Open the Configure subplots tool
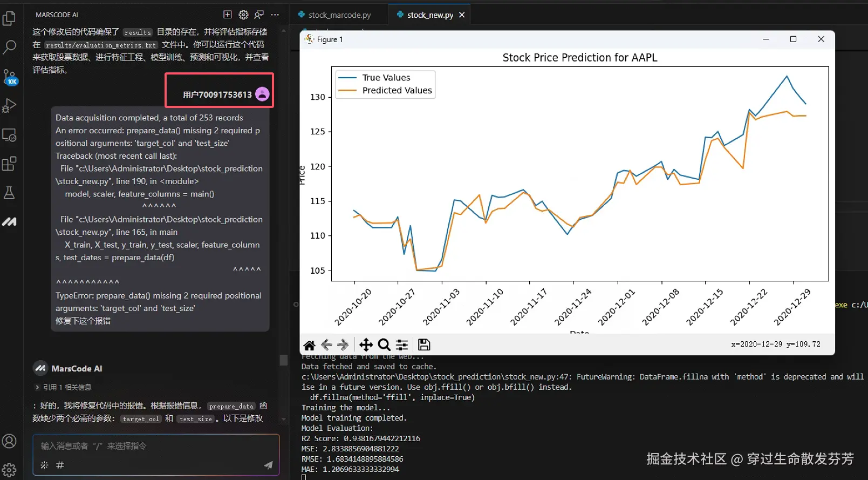 pos(402,344)
